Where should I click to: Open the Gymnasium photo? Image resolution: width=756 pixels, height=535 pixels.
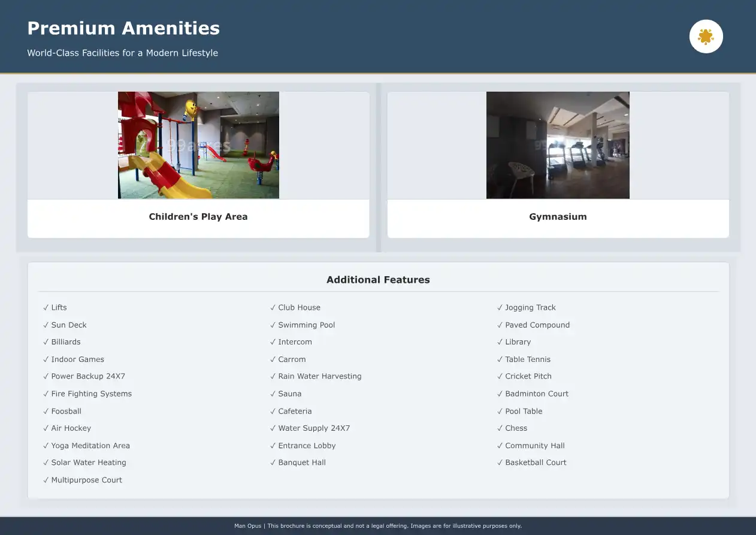(558, 145)
